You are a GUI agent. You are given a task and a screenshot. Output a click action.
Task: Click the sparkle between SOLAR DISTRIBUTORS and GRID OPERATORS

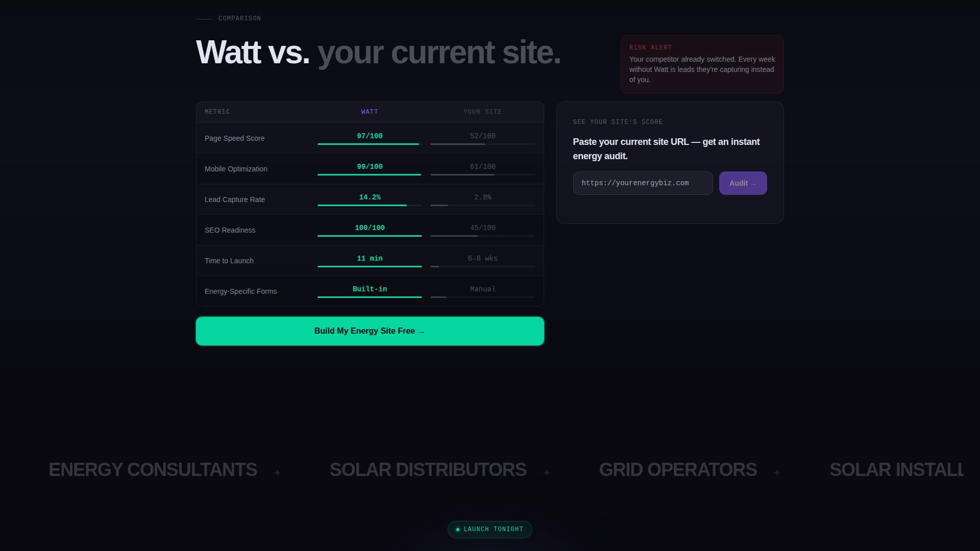click(x=547, y=472)
